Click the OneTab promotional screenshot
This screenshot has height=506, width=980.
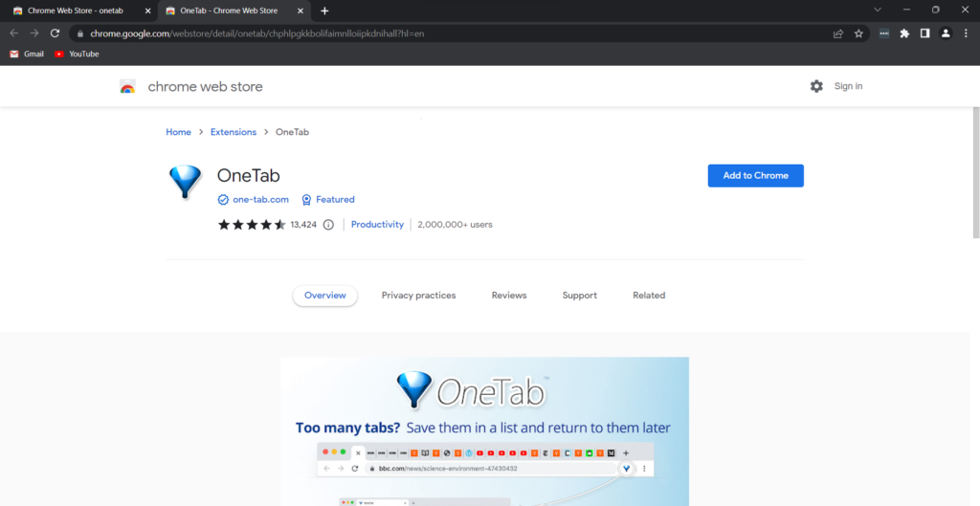click(484, 431)
